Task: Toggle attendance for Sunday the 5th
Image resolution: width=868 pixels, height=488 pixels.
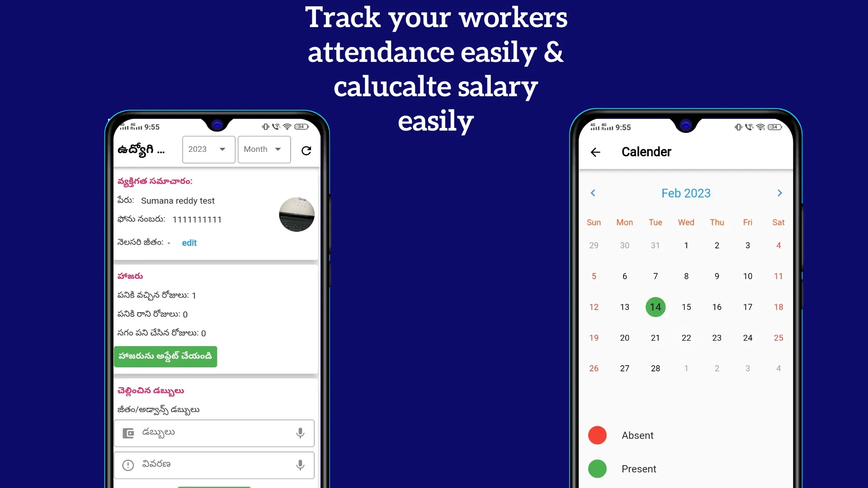Action: point(594,276)
